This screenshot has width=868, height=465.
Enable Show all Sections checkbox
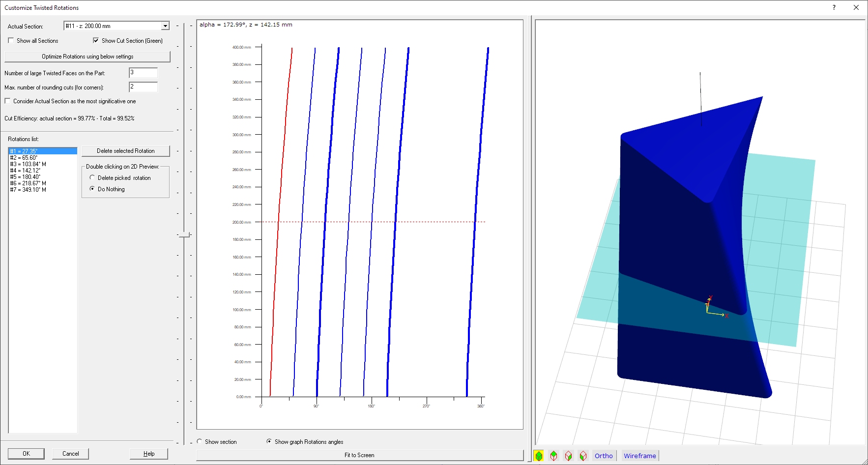point(11,41)
